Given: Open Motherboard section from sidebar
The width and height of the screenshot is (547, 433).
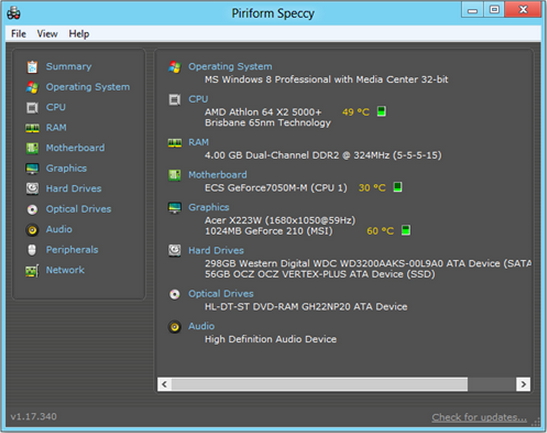Looking at the screenshot, I should (75, 148).
